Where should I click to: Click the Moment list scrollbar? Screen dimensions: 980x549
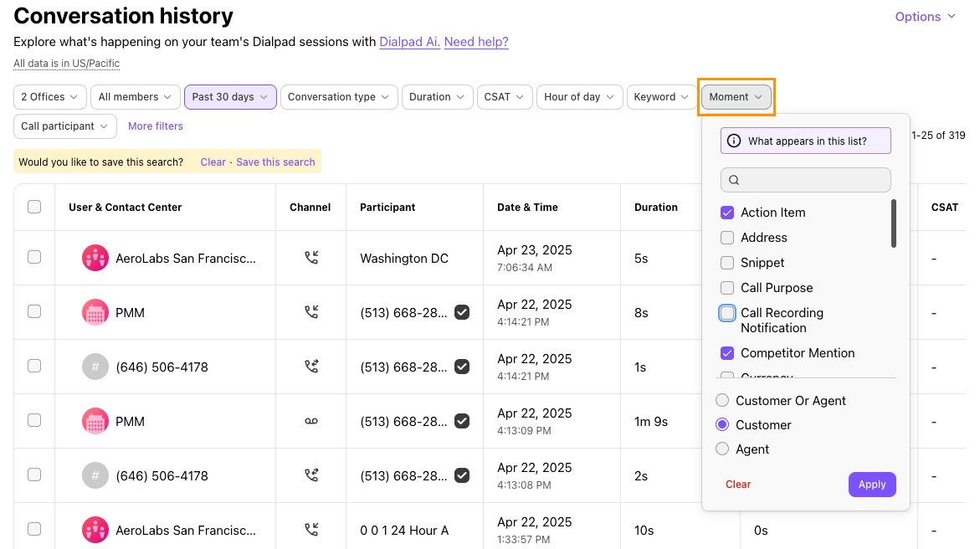click(894, 223)
